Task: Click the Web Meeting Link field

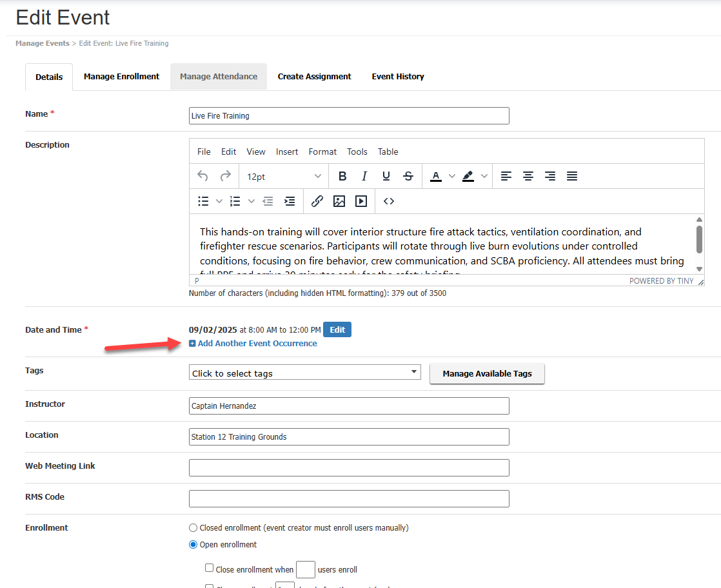Action: click(349, 467)
